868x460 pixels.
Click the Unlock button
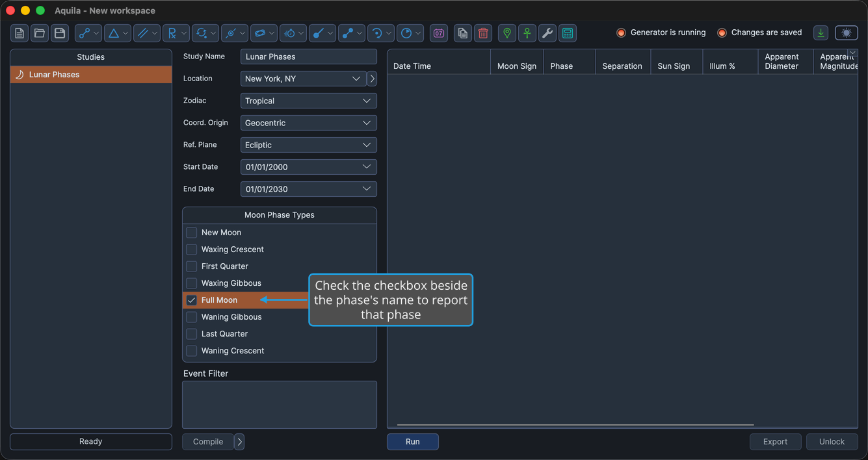(x=832, y=442)
